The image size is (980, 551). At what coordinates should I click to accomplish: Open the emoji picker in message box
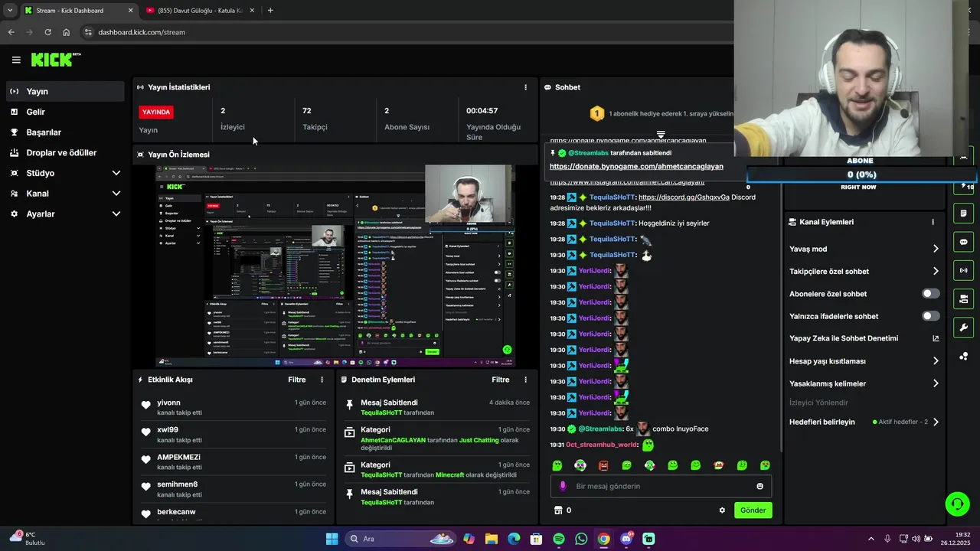(x=759, y=486)
